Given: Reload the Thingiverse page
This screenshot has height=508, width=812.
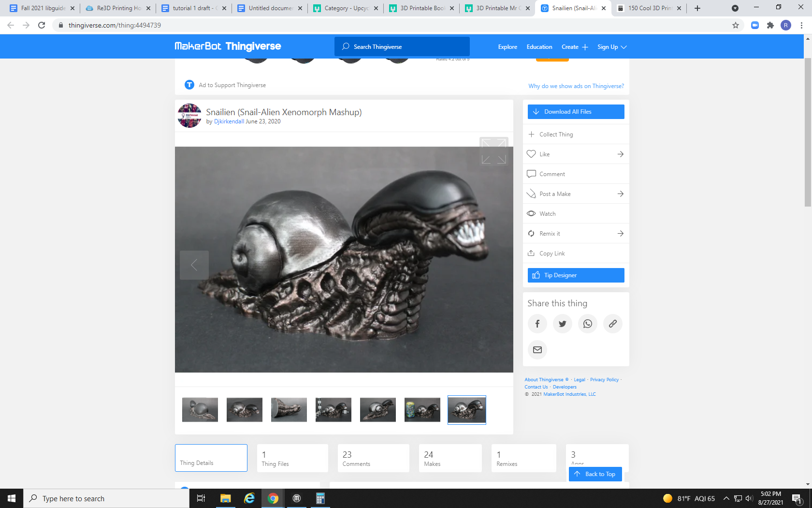Looking at the screenshot, I should click(42, 25).
